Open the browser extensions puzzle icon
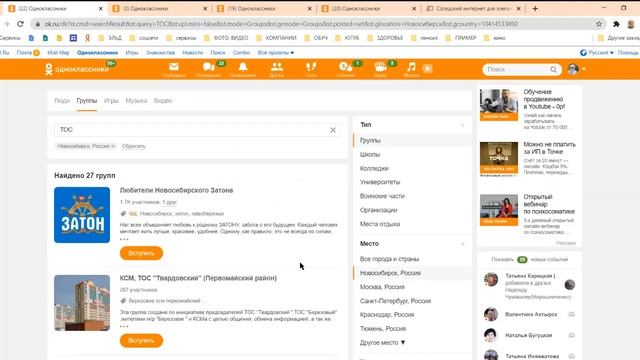Screen dimensions: 640x360 pyautogui.click(x=616, y=24)
